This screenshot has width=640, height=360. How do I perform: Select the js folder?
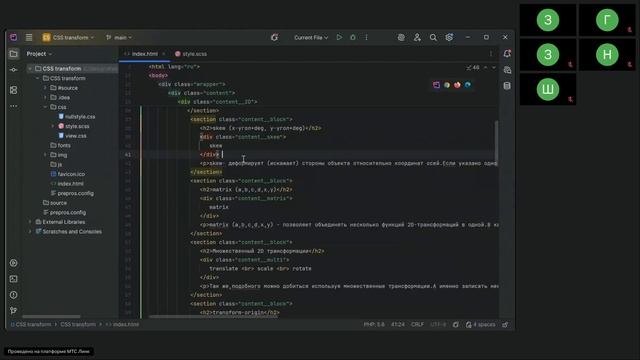(56, 164)
